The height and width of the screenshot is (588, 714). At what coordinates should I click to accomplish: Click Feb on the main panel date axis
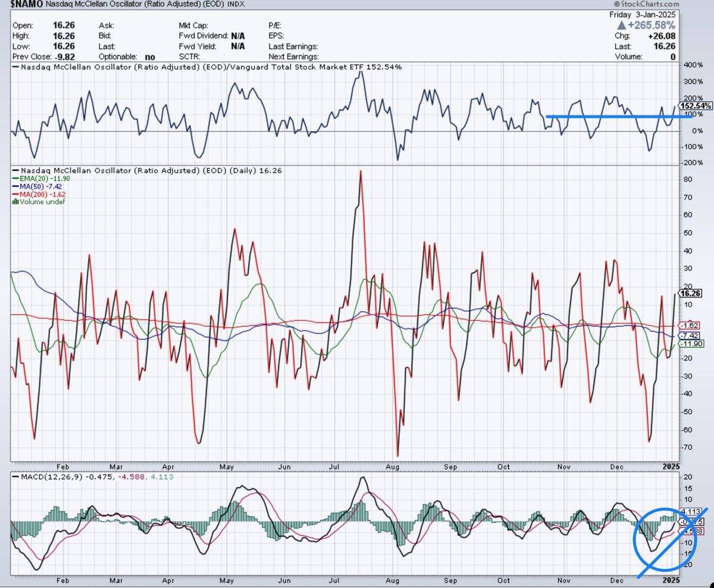coord(64,466)
